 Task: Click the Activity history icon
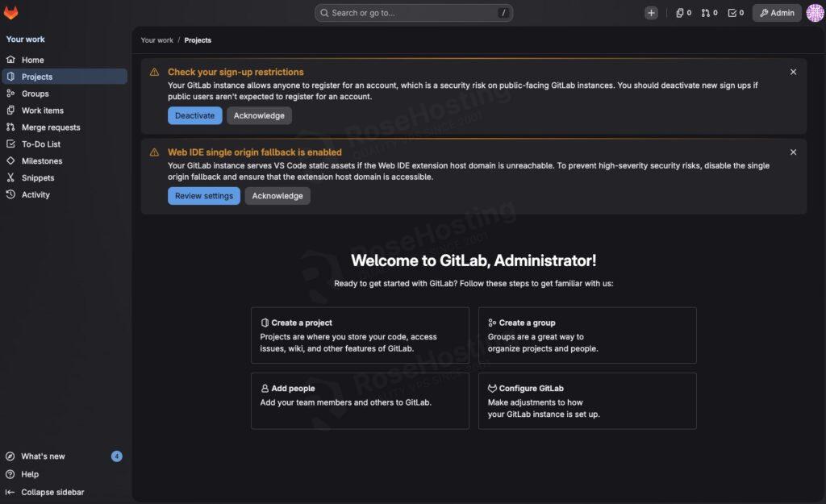(10, 194)
